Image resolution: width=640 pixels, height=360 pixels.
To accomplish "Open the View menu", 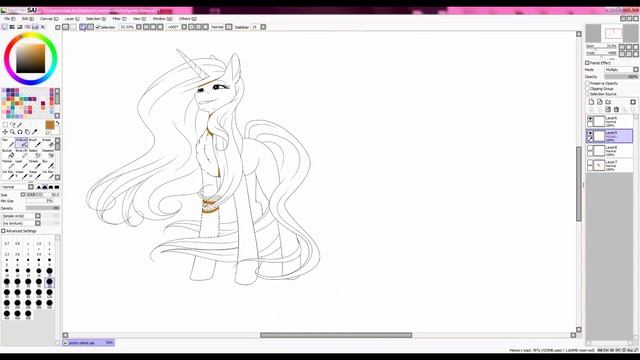I will 139,19.
